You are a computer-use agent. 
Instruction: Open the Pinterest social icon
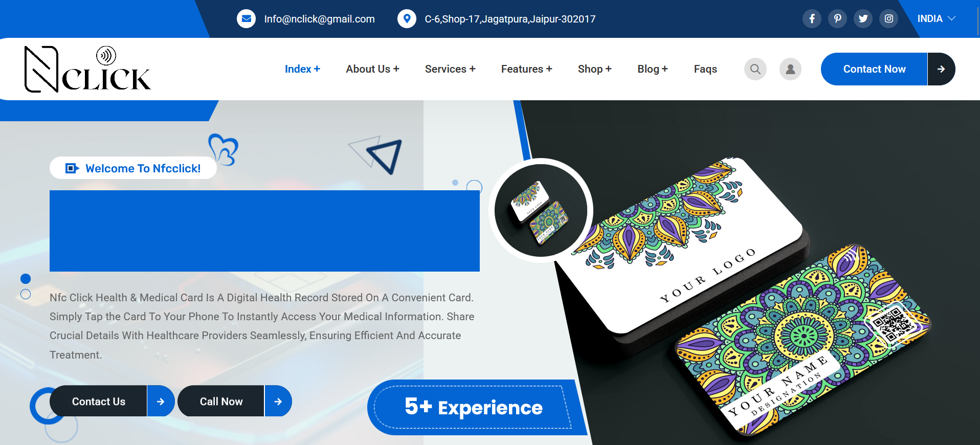[837, 19]
